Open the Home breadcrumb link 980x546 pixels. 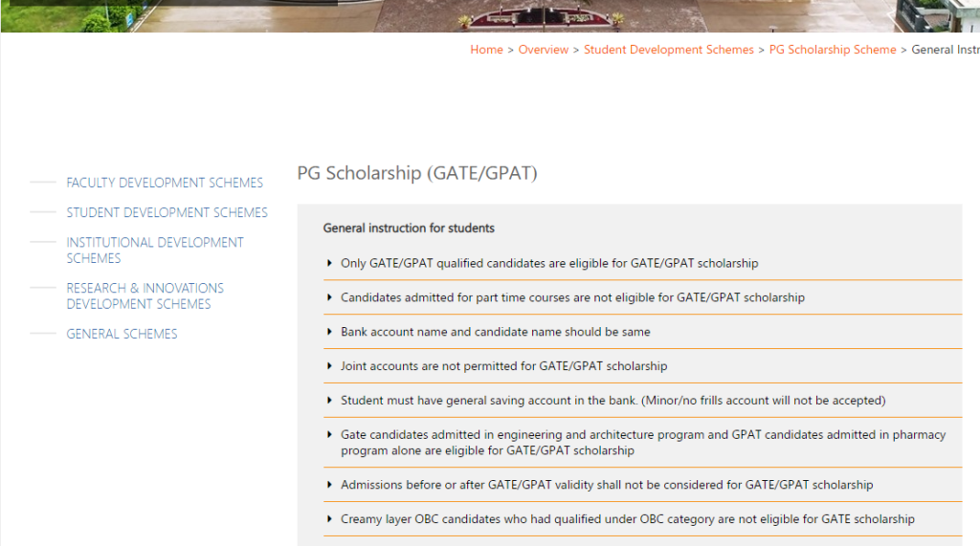pyautogui.click(x=486, y=50)
